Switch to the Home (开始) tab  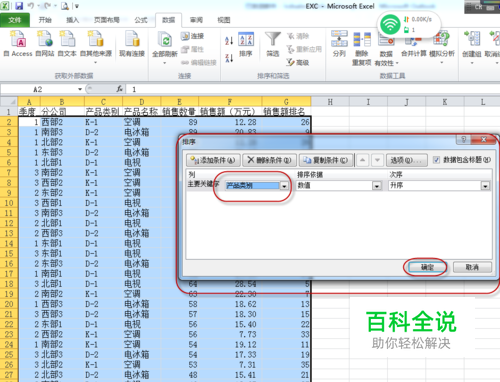click(45, 20)
